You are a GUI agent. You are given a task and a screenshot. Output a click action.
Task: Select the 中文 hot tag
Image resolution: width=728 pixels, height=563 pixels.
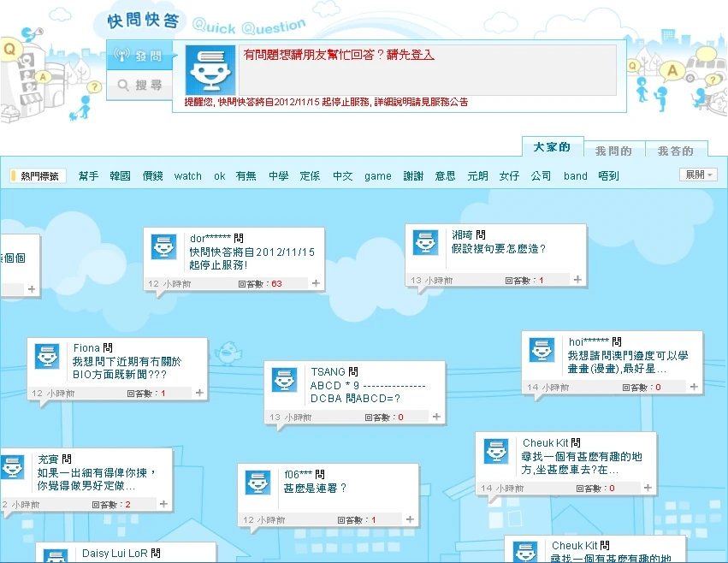[343, 176]
